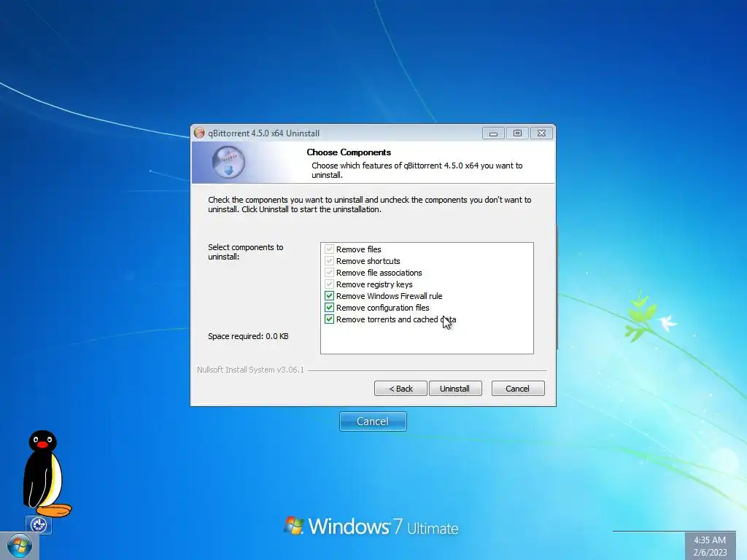Click the Remove files label text
747x560 pixels.
[359, 249]
